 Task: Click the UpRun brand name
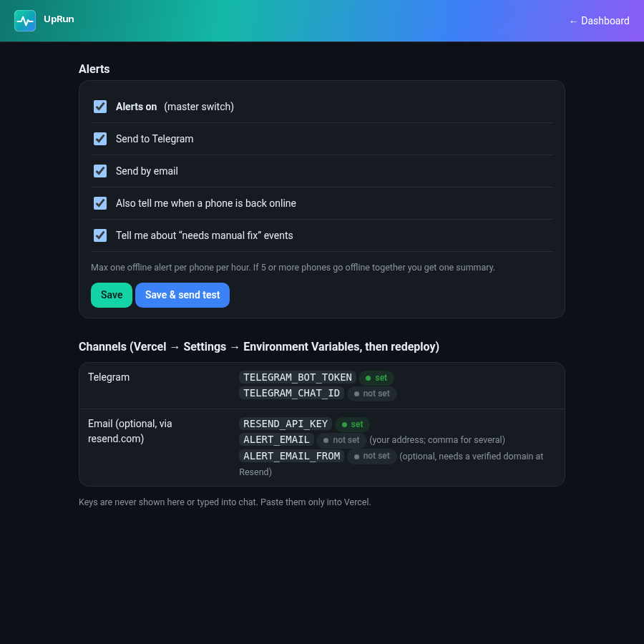click(59, 19)
